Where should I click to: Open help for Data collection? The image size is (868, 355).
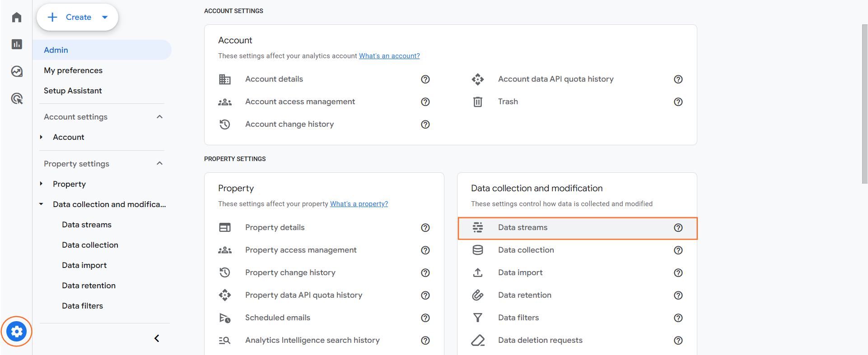[x=678, y=250]
